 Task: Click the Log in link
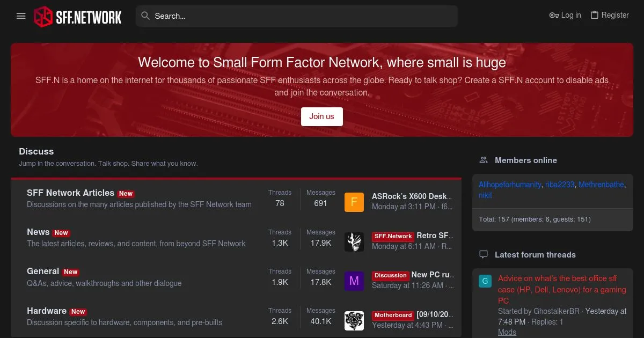(x=565, y=15)
